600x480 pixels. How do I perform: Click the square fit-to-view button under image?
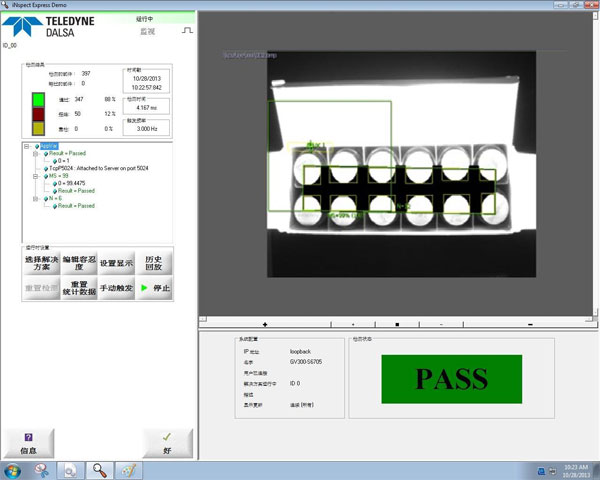[x=397, y=324]
